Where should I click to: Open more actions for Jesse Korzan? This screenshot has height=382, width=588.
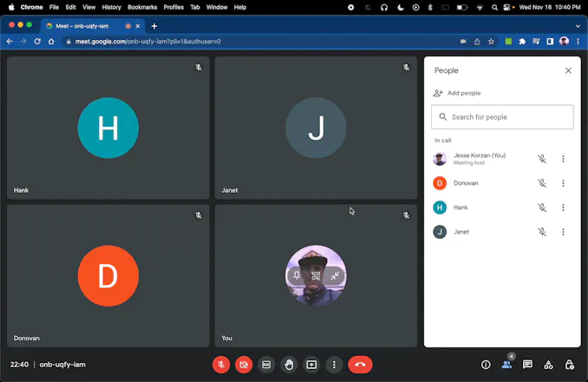(x=563, y=159)
